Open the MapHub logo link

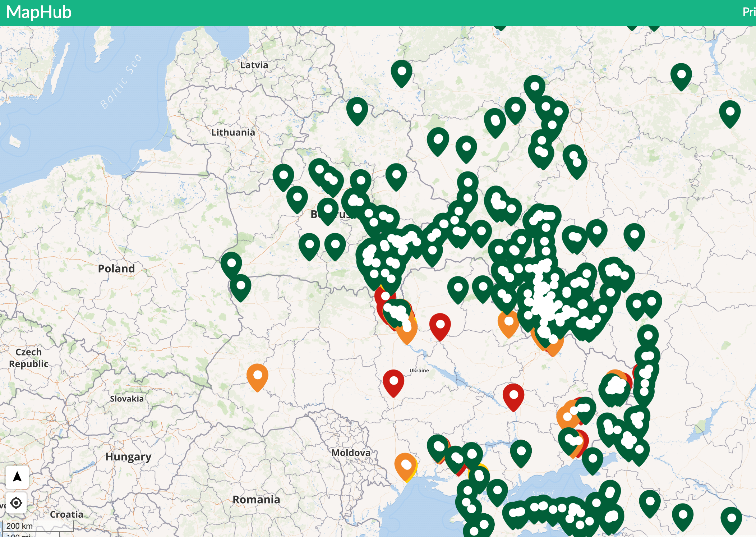[x=39, y=12]
